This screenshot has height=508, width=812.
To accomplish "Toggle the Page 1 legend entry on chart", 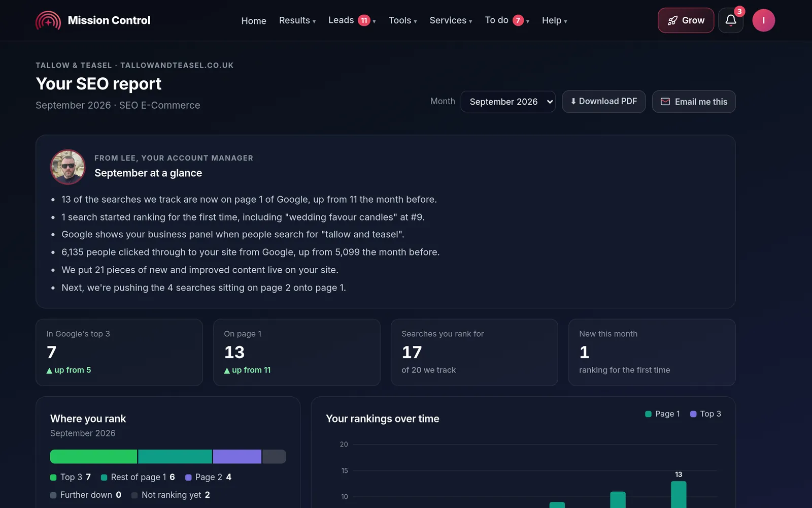I will [x=662, y=414].
